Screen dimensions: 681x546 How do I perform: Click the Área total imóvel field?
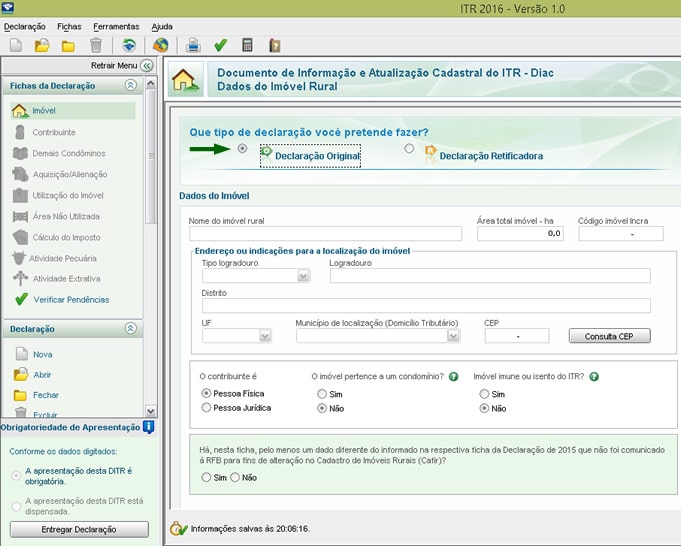520,233
